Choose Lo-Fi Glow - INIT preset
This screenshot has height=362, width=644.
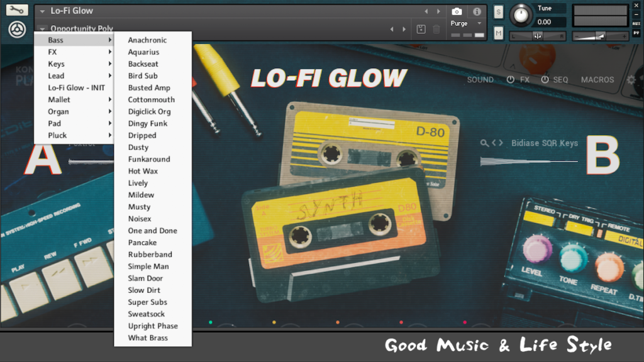click(x=74, y=87)
